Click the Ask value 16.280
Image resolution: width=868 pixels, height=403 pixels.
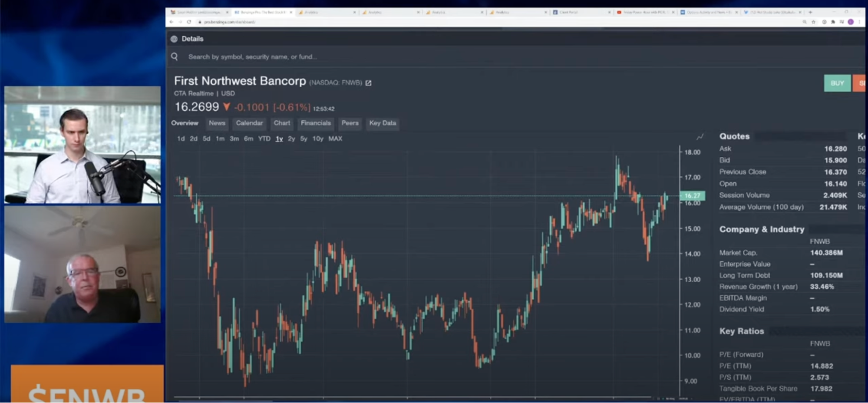tap(835, 149)
